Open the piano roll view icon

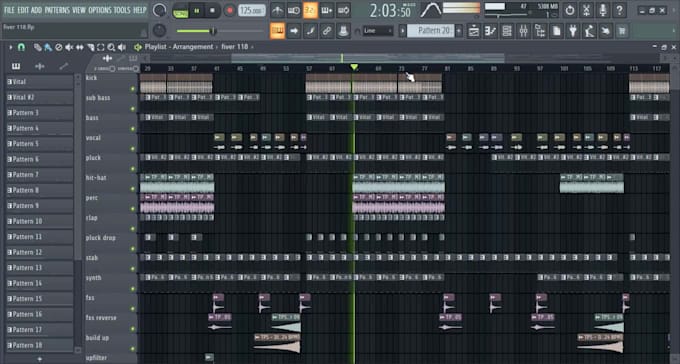coord(490,31)
